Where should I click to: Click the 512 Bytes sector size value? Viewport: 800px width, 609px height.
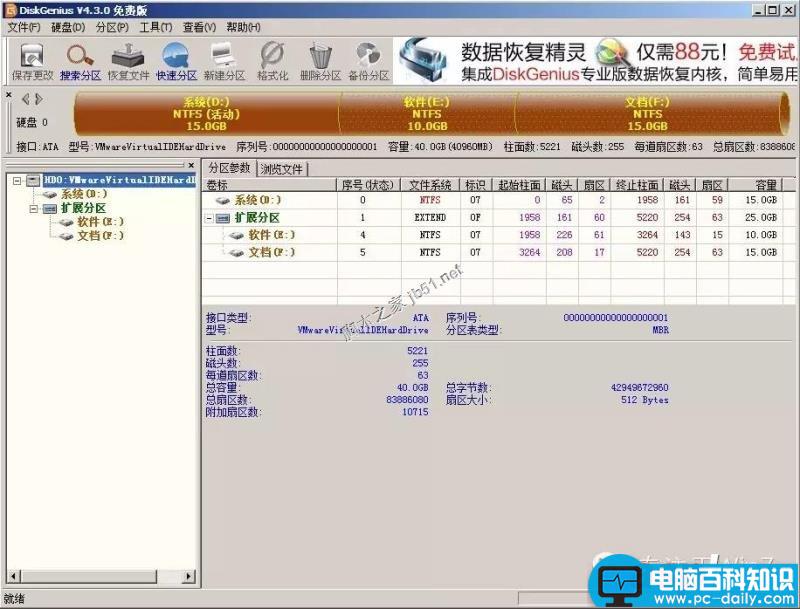[x=644, y=400]
